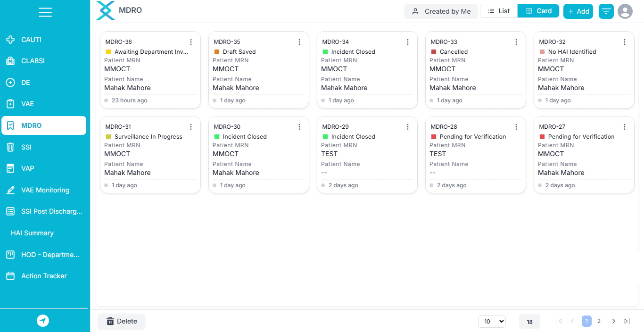Open the three-dot menu on MDRO-36 card

point(191,42)
